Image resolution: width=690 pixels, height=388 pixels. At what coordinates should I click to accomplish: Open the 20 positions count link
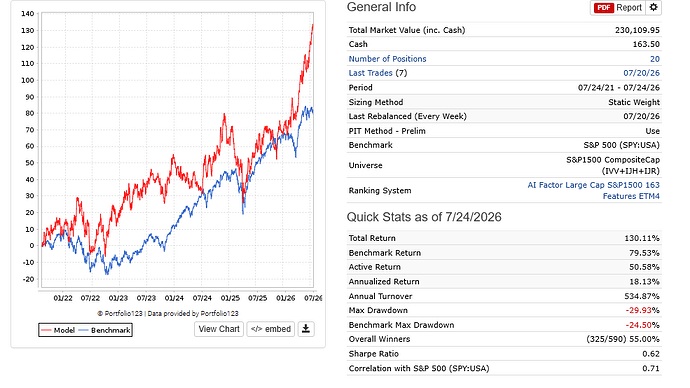click(655, 59)
